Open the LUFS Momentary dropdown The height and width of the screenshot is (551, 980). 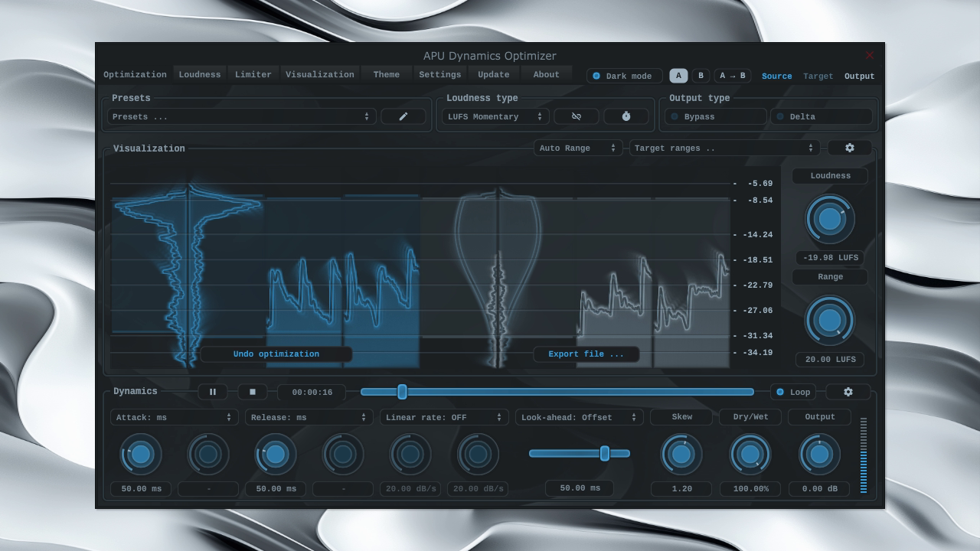pyautogui.click(x=495, y=116)
